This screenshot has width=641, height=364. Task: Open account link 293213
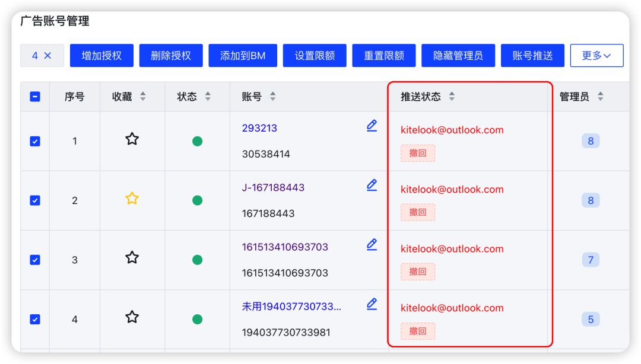(x=259, y=128)
